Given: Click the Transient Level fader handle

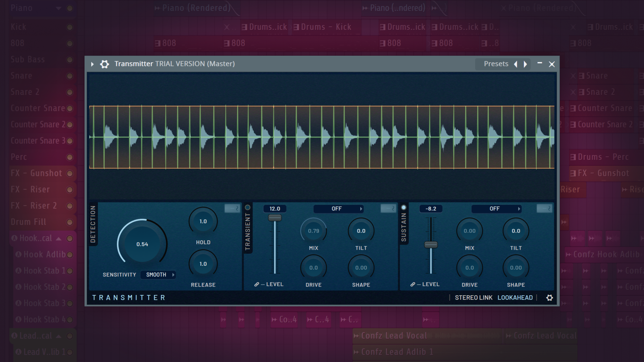Looking at the screenshot, I should (275, 218).
